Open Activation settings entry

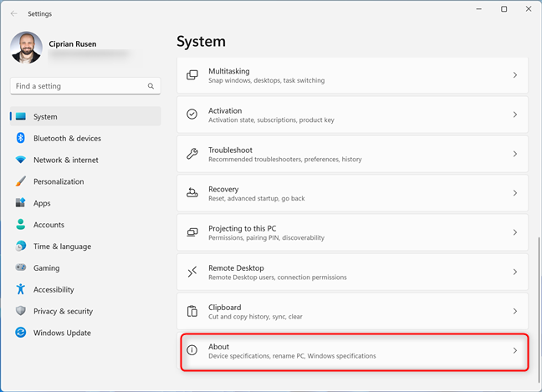click(x=351, y=115)
